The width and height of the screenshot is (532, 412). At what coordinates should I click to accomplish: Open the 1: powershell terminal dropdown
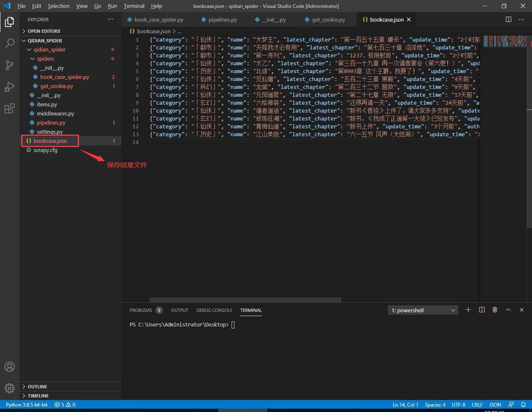pos(453,310)
